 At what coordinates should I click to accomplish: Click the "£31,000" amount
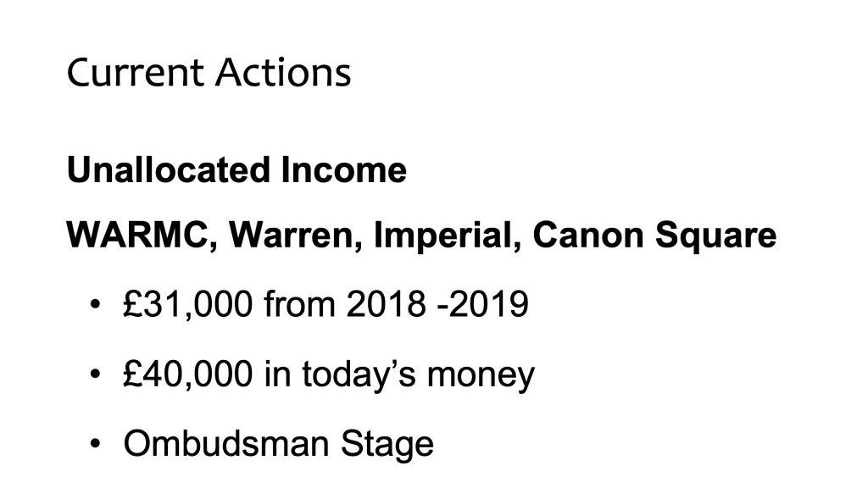pos(187,305)
